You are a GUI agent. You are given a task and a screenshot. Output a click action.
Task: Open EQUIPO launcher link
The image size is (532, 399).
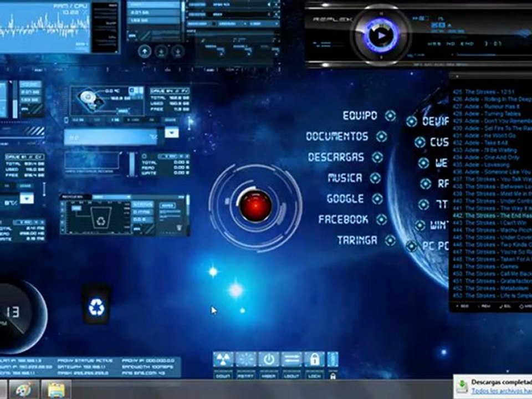[360, 116]
